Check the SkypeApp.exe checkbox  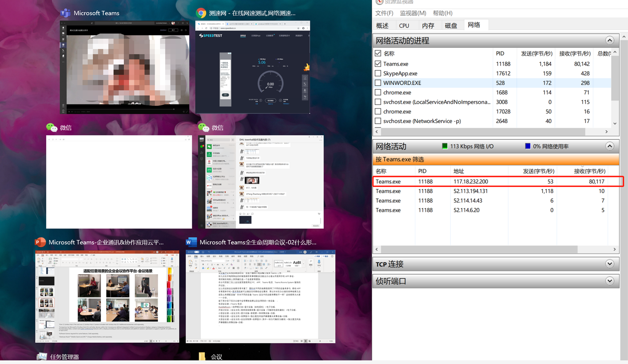[x=378, y=73]
